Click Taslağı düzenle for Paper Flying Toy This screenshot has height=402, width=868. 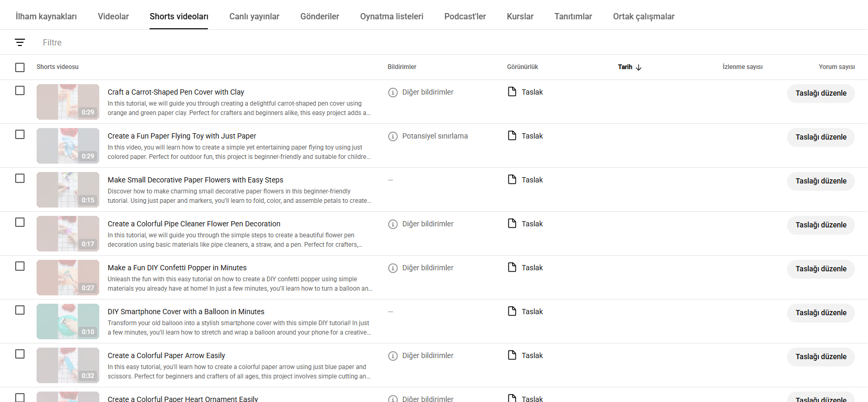(x=821, y=137)
